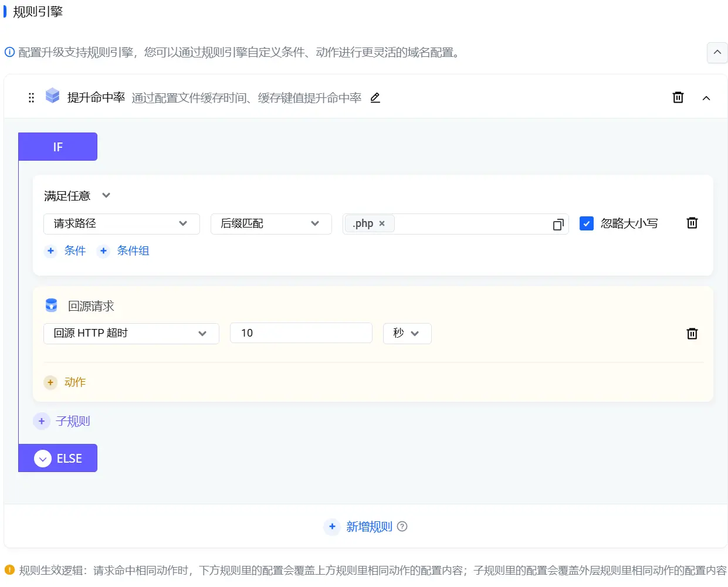Click the warning icon before 规则生效逻辑
This screenshot has height=587, width=728.
point(9,569)
